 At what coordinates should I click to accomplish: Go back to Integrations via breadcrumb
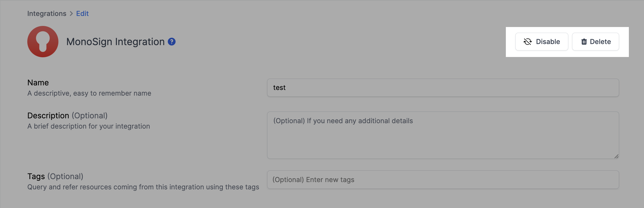pos(47,14)
